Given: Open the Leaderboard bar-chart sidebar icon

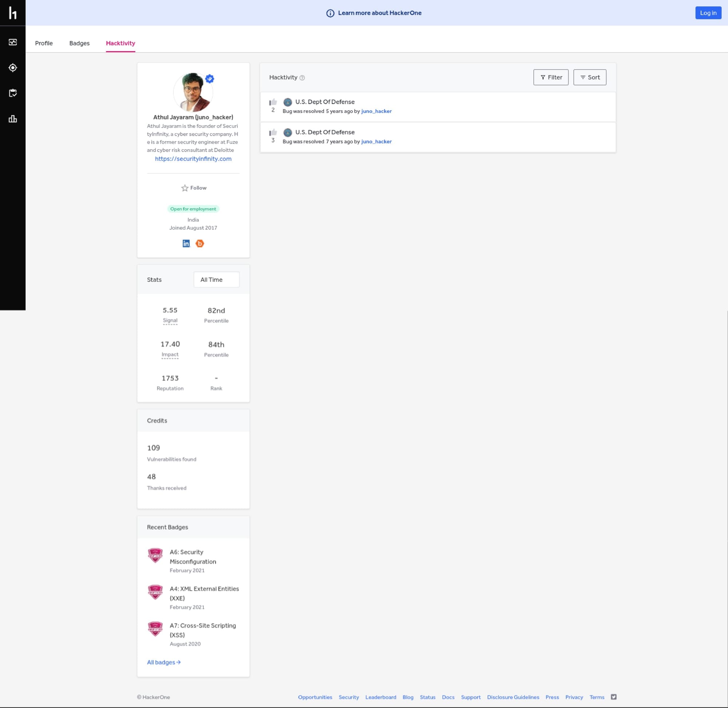Looking at the screenshot, I should (13, 119).
